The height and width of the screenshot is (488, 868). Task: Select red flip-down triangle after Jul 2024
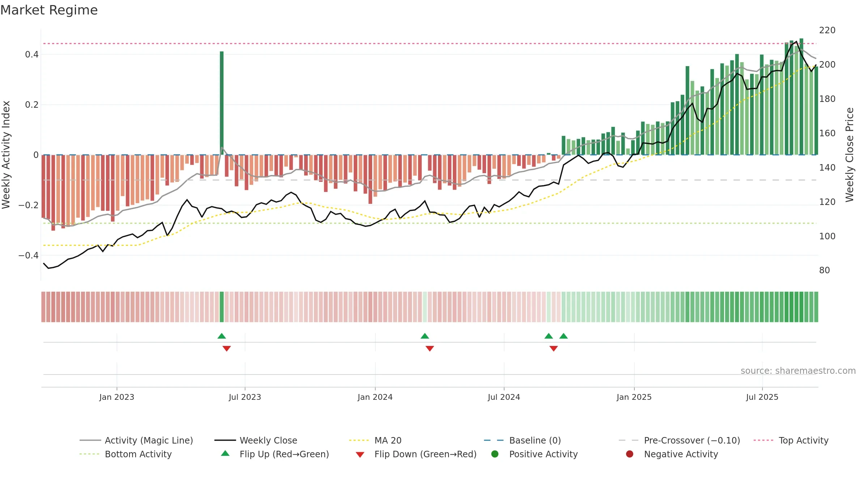click(554, 348)
